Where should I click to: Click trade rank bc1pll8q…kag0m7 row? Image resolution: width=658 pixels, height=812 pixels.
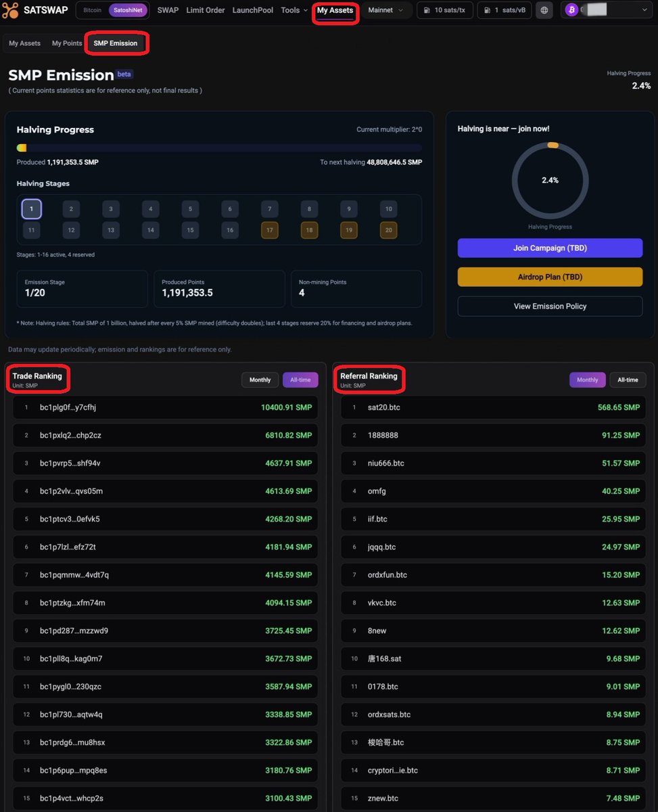pos(166,658)
